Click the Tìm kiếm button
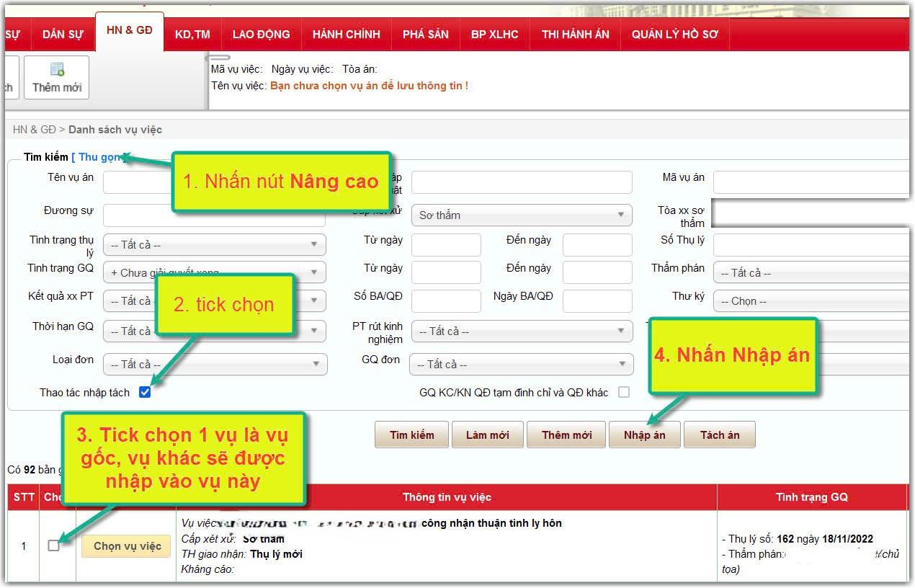 [412, 435]
